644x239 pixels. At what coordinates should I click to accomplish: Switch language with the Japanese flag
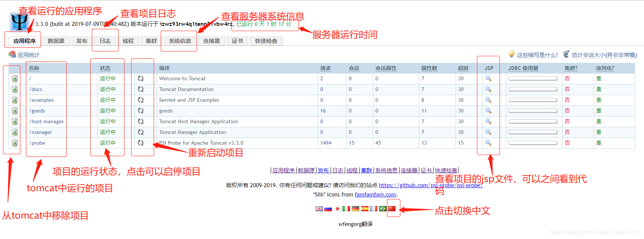pyautogui.click(x=337, y=209)
